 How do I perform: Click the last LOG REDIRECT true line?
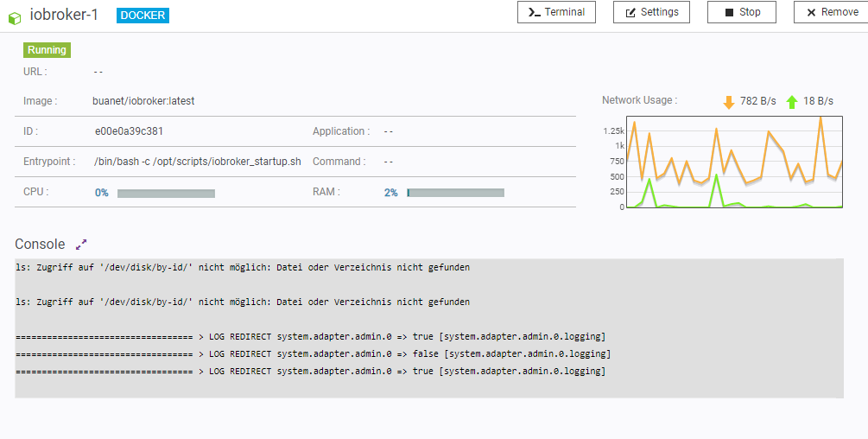pos(311,371)
